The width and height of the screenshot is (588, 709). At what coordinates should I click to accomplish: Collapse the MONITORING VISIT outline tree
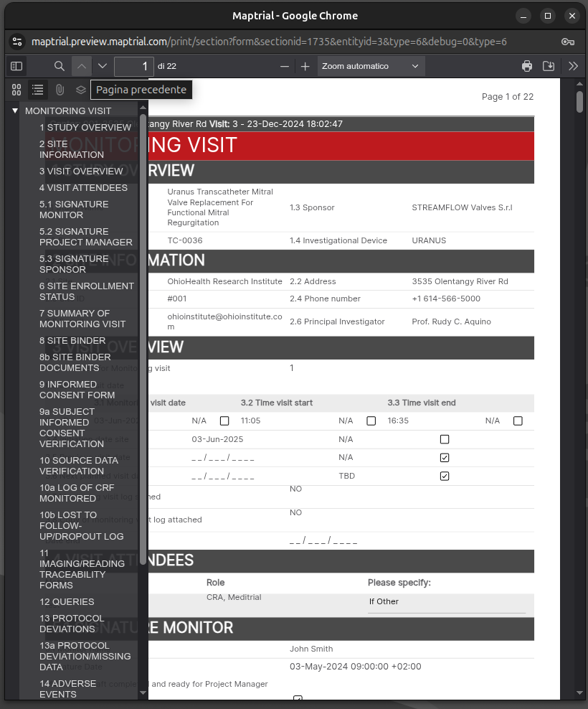[x=15, y=111]
